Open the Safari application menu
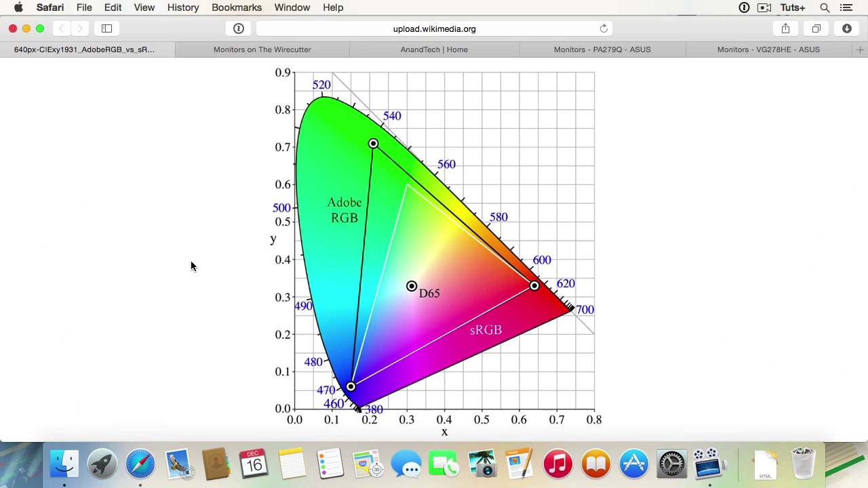The width and height of the screenshot is (868, 488). tap(50, 7)
